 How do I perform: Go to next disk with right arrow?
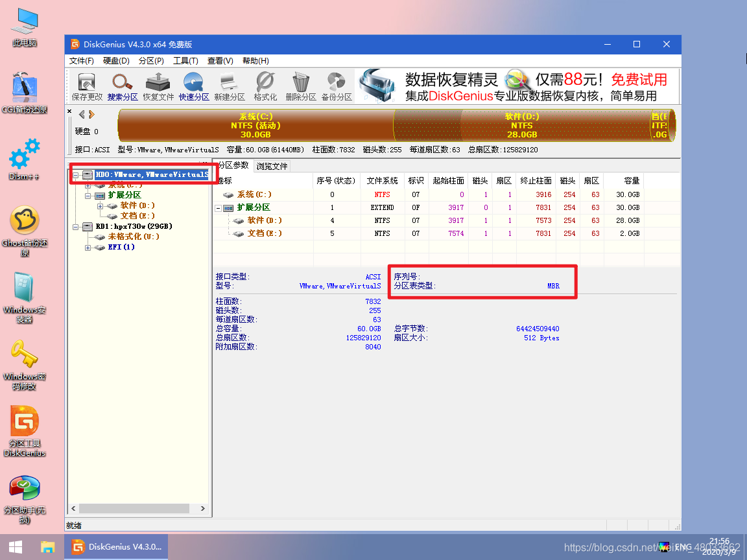coord(91,114)
